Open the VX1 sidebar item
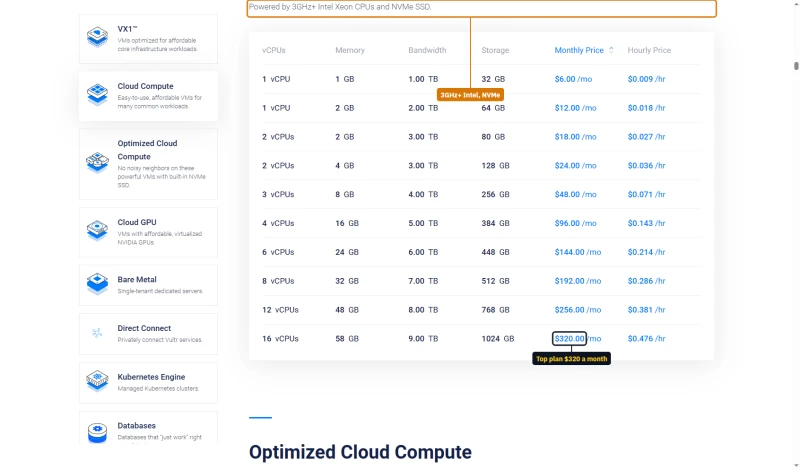The width and height of the screenshot is (800, 470). point(148,39)
